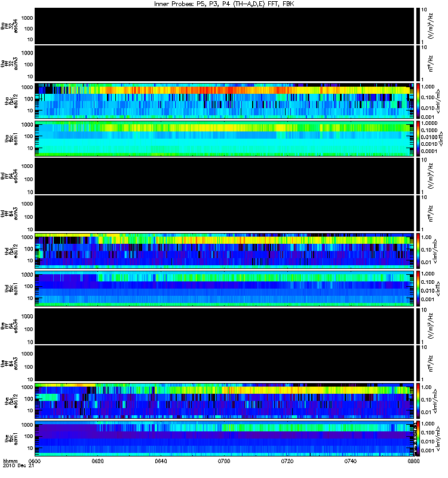Click the empty black the fff scm3 panel

[224, 363]
